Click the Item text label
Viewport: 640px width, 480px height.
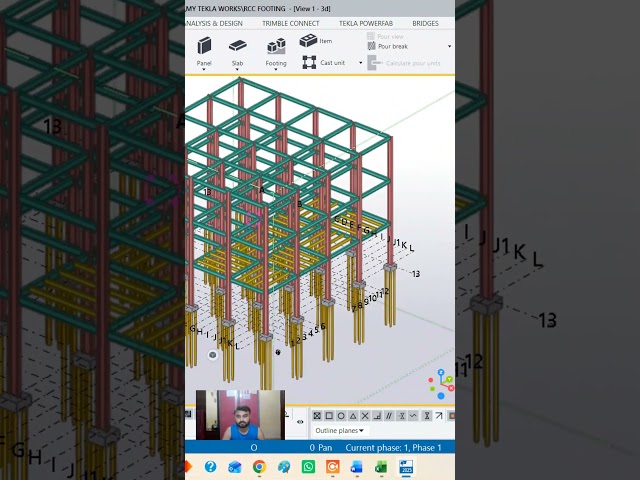pyautogui.click(x=326, y=41)
